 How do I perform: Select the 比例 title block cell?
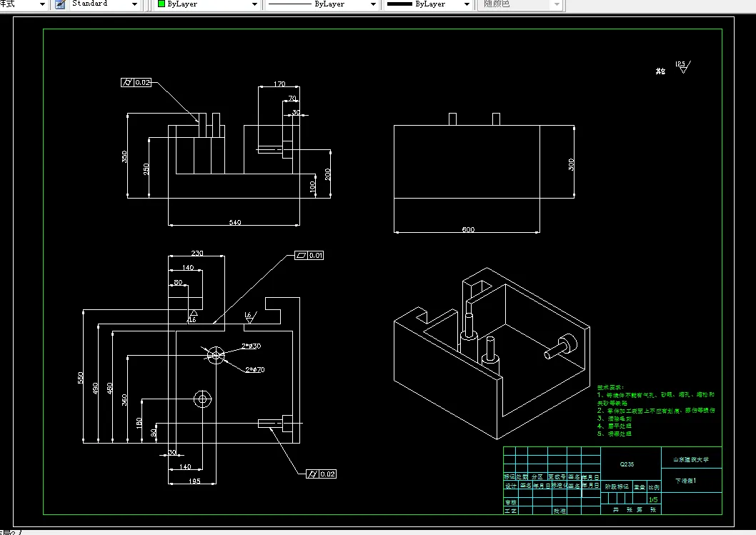click(654, 487)
